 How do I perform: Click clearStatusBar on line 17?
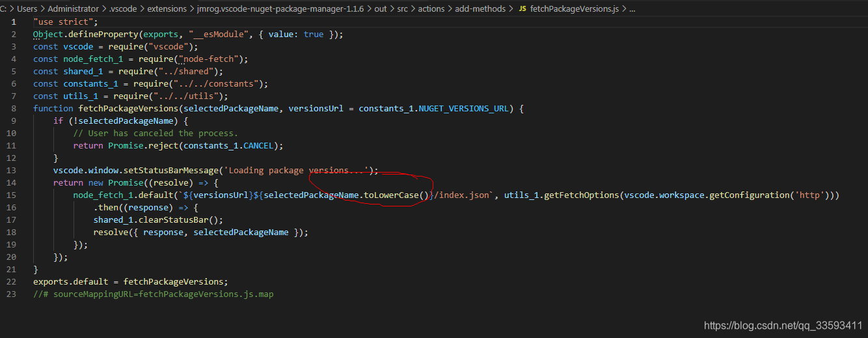(173, 219)
